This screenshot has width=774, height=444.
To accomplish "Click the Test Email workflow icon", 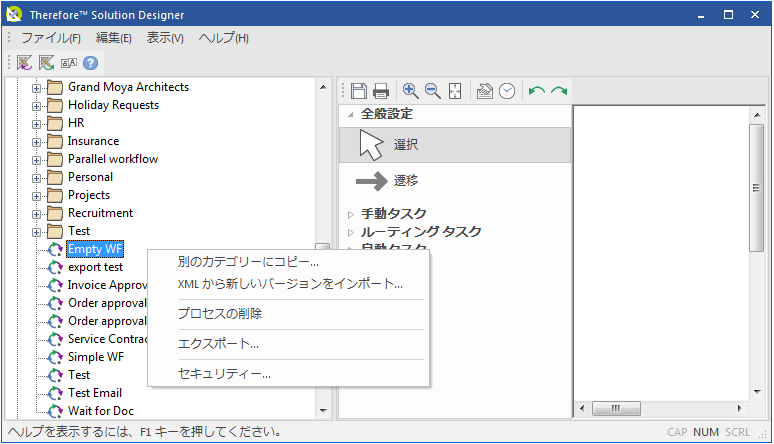I will tap(55, 393).
